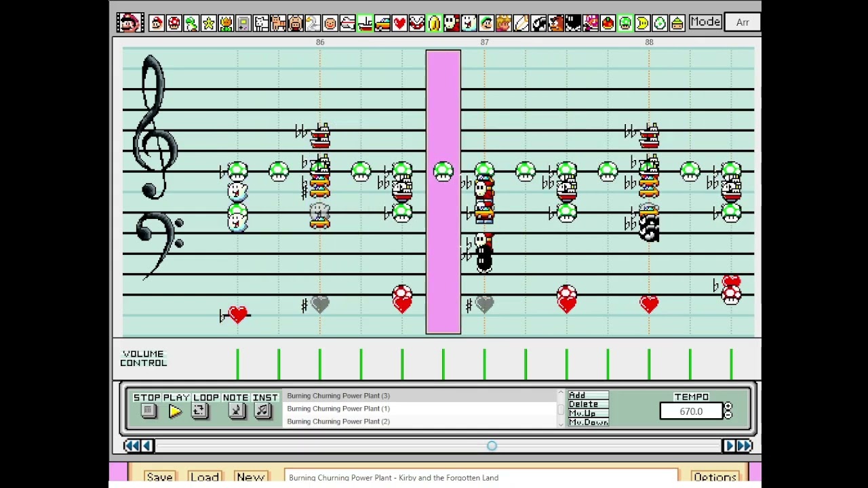Image resolution: width=868 pixels, height=488 pixels.
Task: Click the New button
Action: coord(250,477)
